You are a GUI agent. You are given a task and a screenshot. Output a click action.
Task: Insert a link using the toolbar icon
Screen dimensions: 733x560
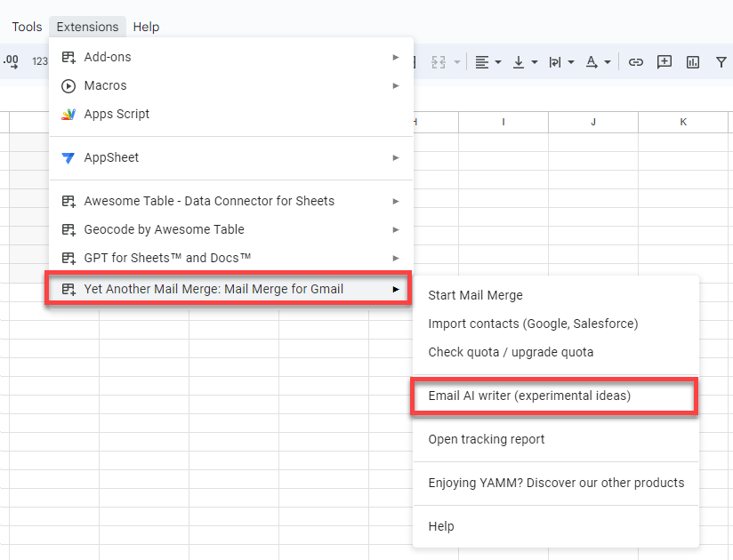click(x=636, y=61)
